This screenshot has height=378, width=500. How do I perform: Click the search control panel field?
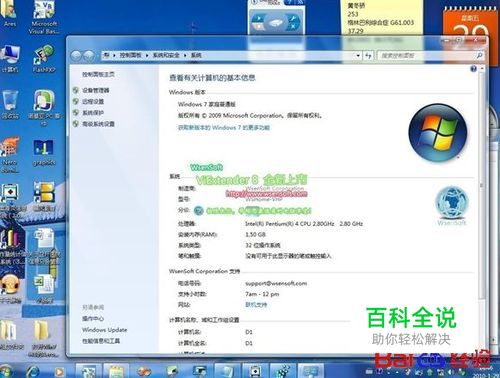(x=427, y=55)
